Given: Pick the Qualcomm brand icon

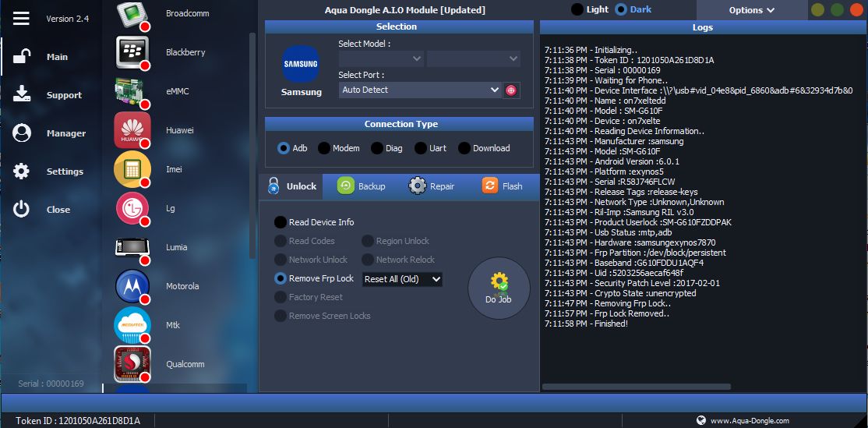Looking at the screenshot, I should (x=132, y=364).
